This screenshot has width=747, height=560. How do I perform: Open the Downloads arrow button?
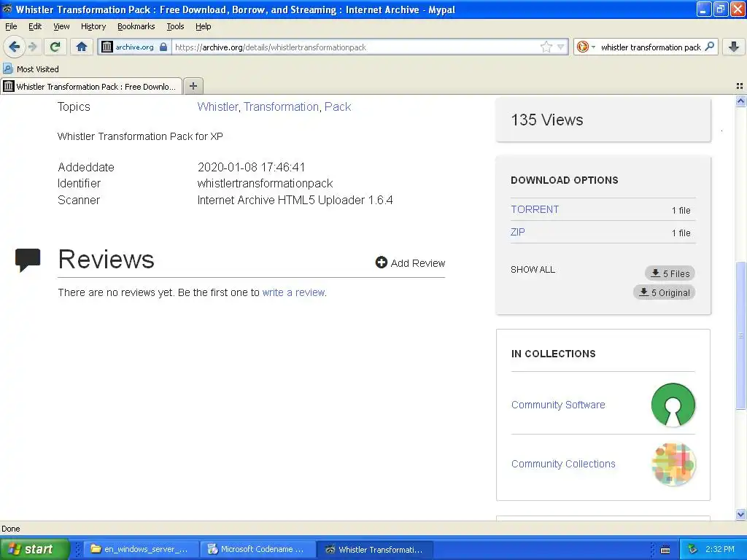[734, 47]
